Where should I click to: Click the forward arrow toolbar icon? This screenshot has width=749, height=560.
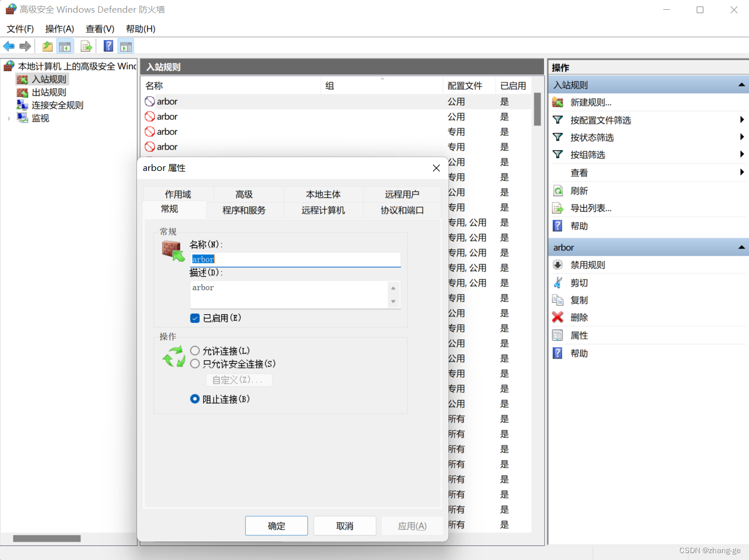point(25,47)
